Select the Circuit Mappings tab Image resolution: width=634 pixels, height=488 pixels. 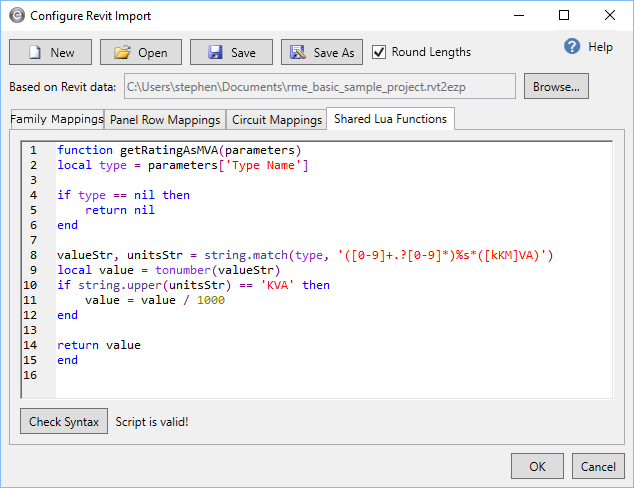click(x=275, y=120)
